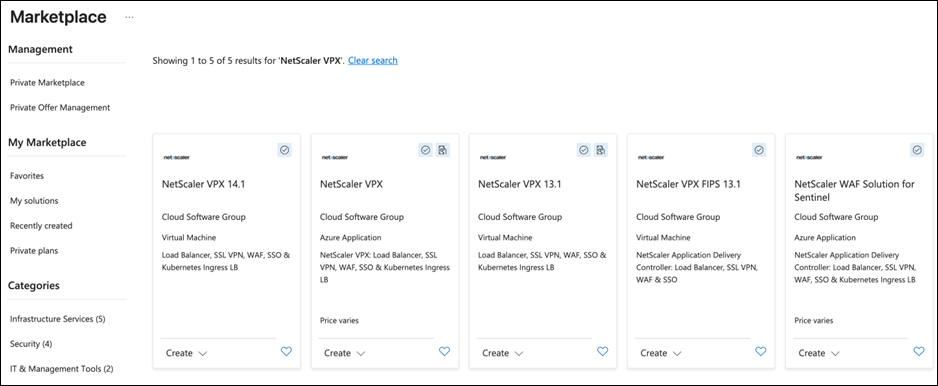Click NetScaler logo on VPX FIPS 13.1 card

pyautogui.click(x=651, y=157)
